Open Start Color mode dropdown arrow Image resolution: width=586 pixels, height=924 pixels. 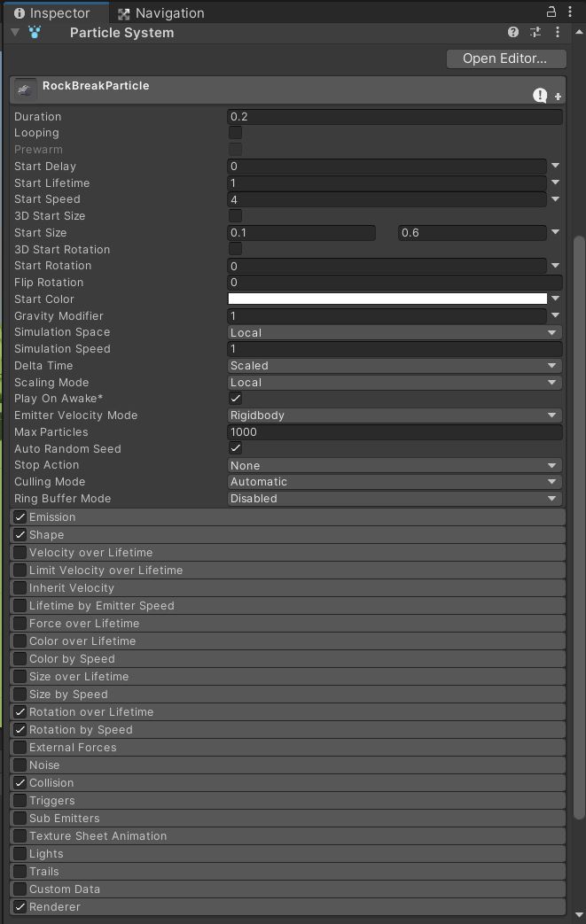click(555, 299)
